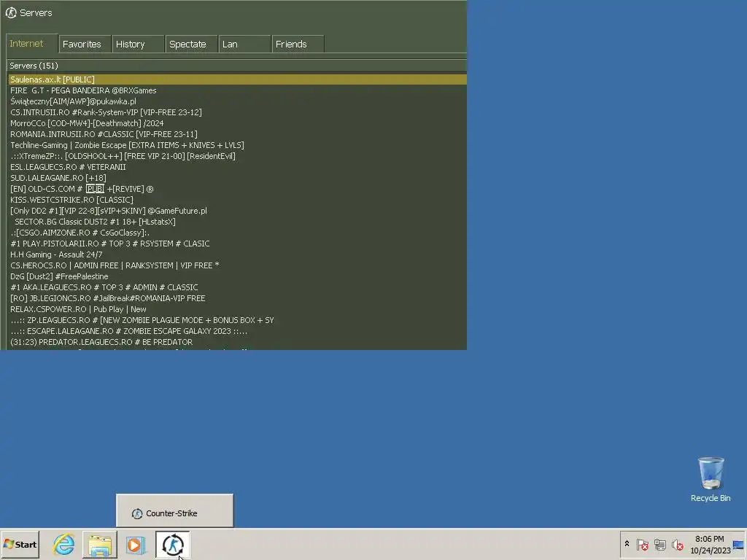Screen dimensions: 747x560
Task: Select [EN] OLD-CS.COM +[REVIVE] server
Action: pyautogui.click(x=237, y=189)
